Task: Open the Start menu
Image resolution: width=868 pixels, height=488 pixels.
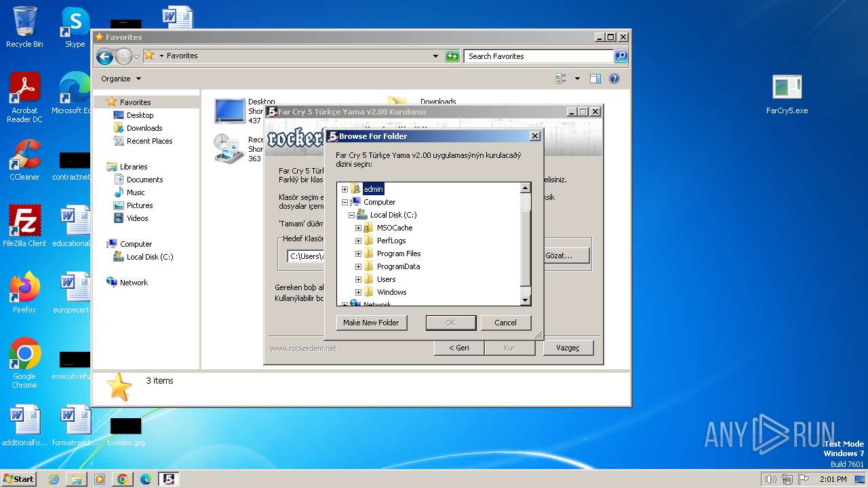Action: pos(19,479)
